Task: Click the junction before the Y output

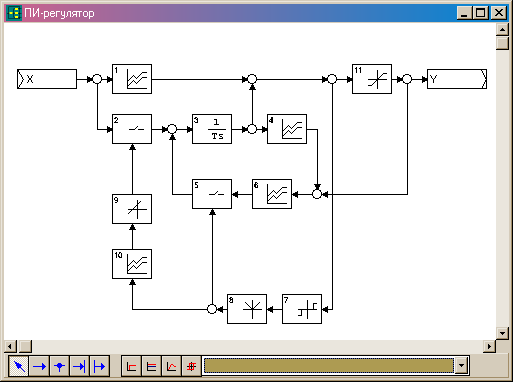Action: [407, 79]
